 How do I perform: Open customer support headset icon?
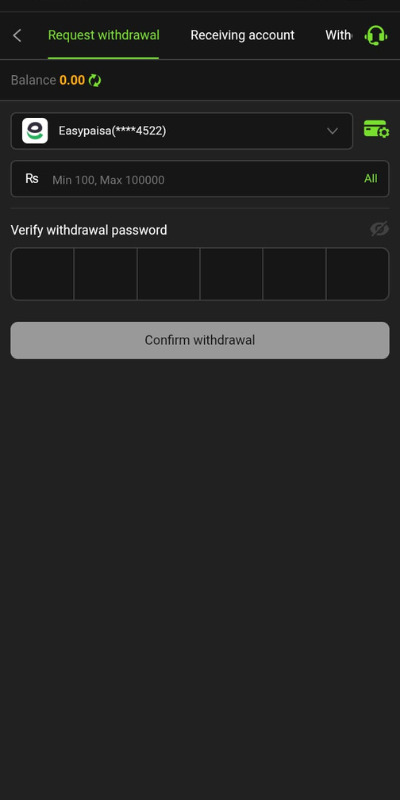[376, 36]
